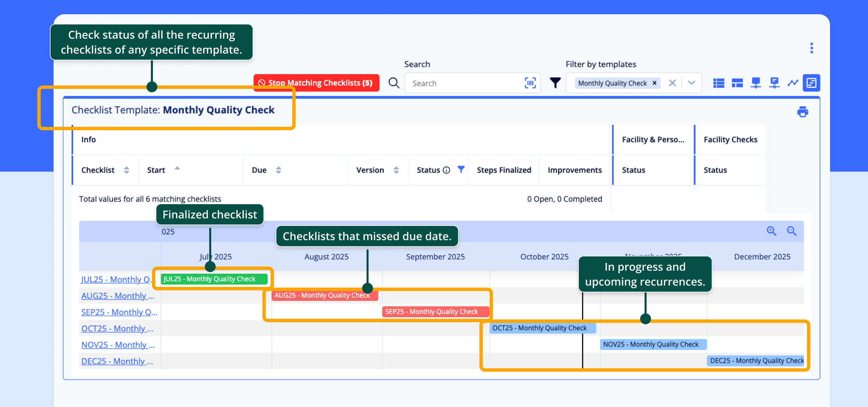Click Stop Matching Checklists button
Viewport: 868px width, 407px height.
tap(316, 83)
